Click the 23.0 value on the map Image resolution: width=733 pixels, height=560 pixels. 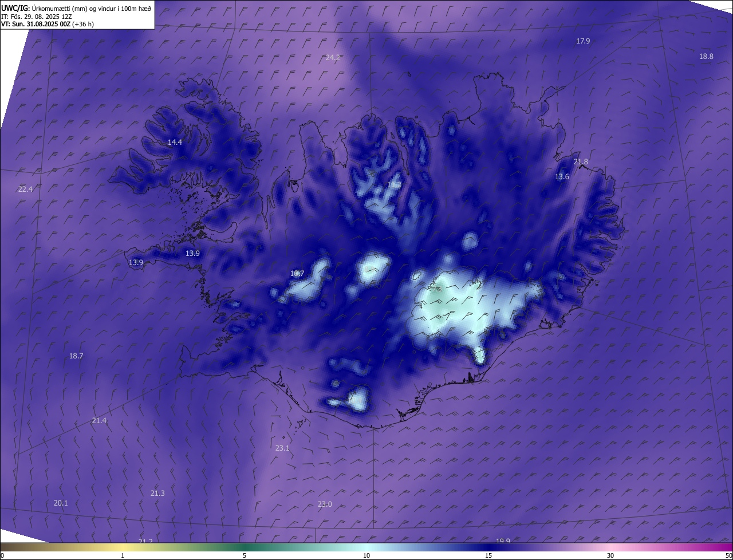tap(325, 504)
